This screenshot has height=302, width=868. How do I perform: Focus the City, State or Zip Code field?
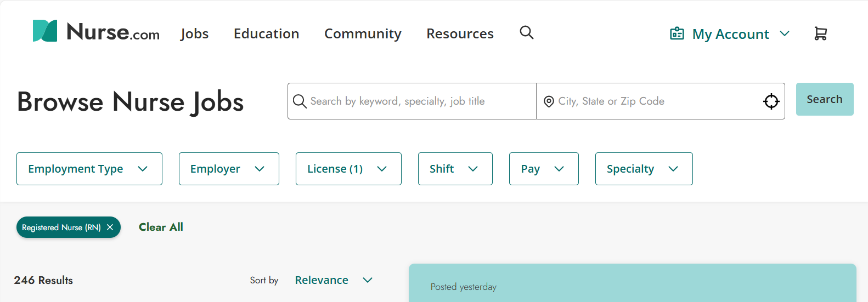coord(661,101)
